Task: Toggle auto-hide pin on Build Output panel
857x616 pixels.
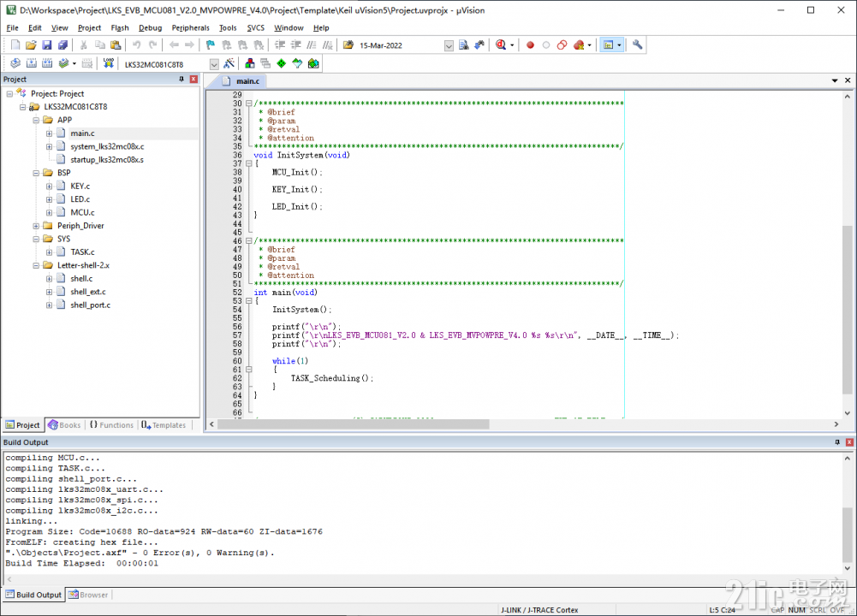Action: pos(836,442)
